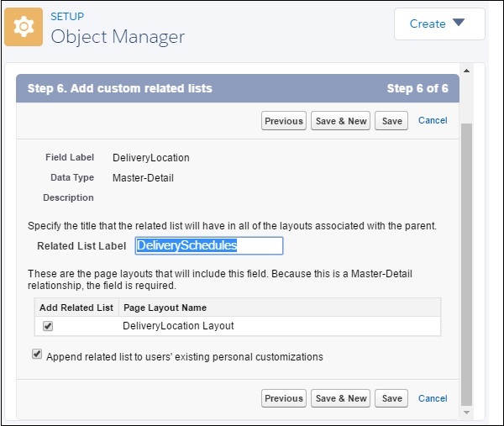Click the bottom Cancel link
This screenshot has width=504, height=426.
coord(433,398)
